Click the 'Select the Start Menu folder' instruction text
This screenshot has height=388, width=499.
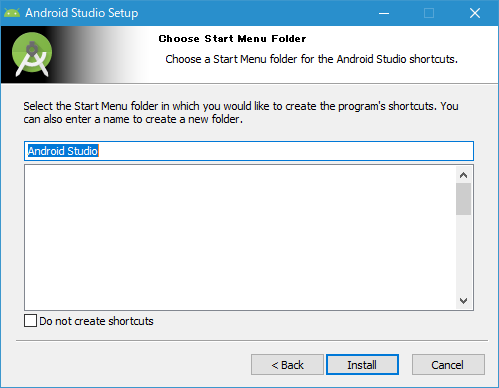tap(241, 112)
